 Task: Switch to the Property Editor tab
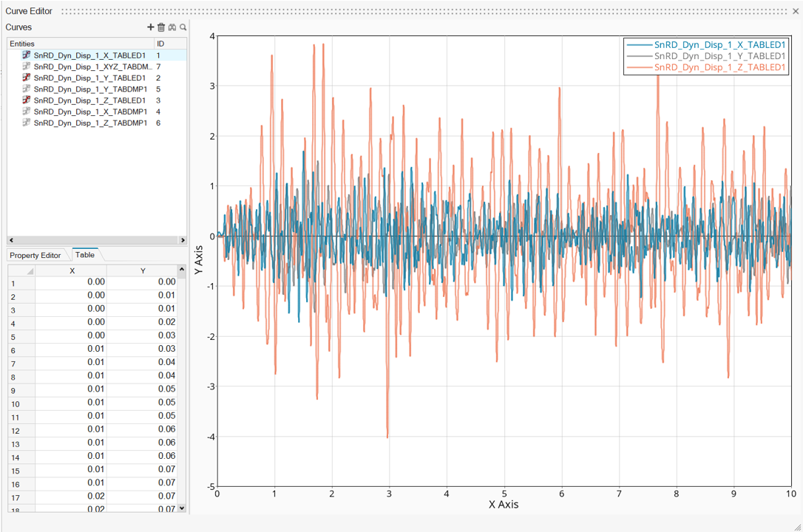[x=35, y=255]
